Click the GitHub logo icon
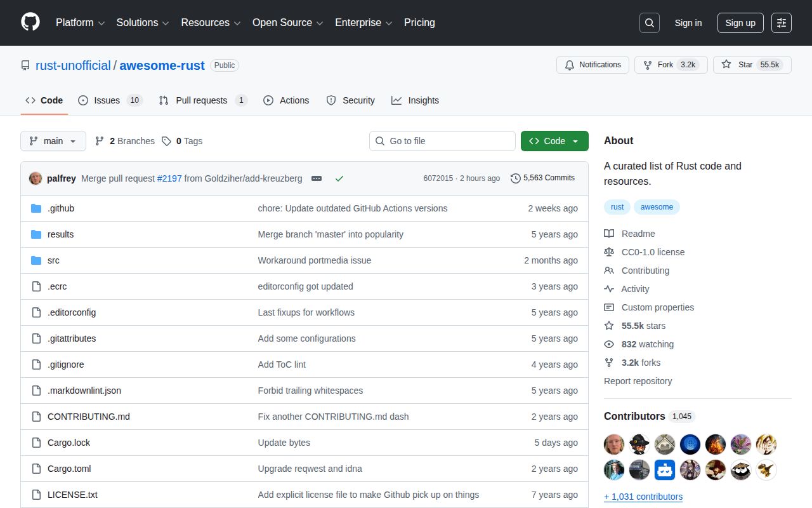Image resolution: width=812 pixels, height=508 pixels. click(30, 22)
